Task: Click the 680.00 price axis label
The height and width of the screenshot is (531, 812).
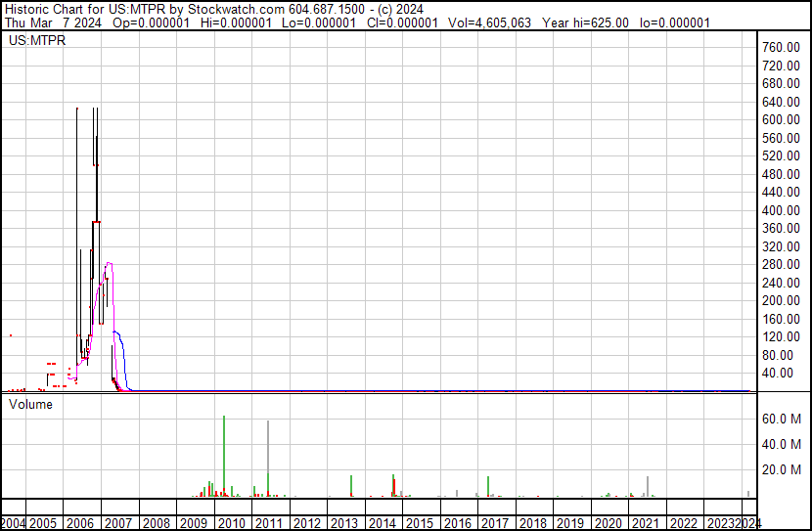Action: 781,83
